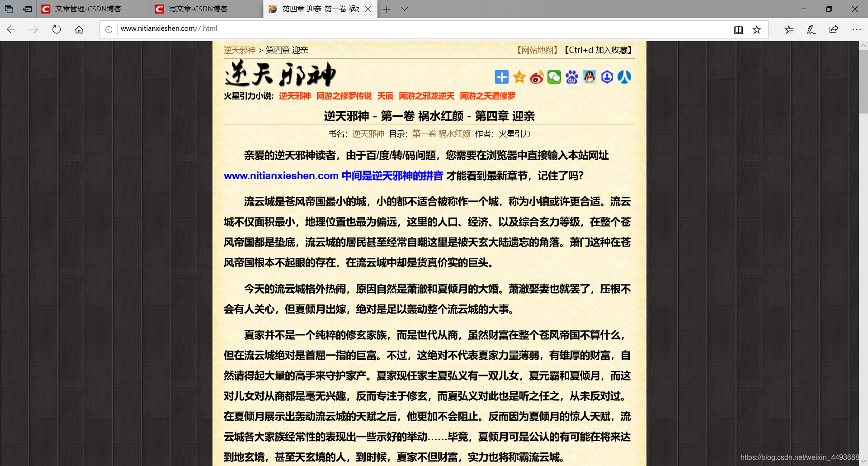Share to QZone star icon

tap(519, 77)
